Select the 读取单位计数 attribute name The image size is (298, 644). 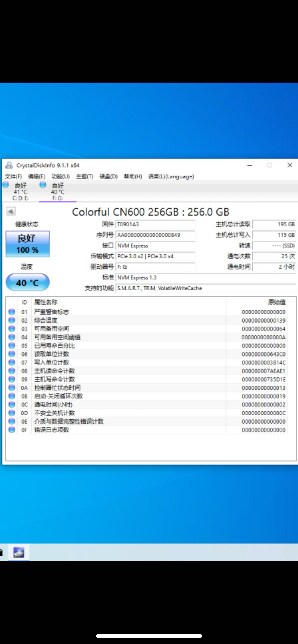[52, 354]
